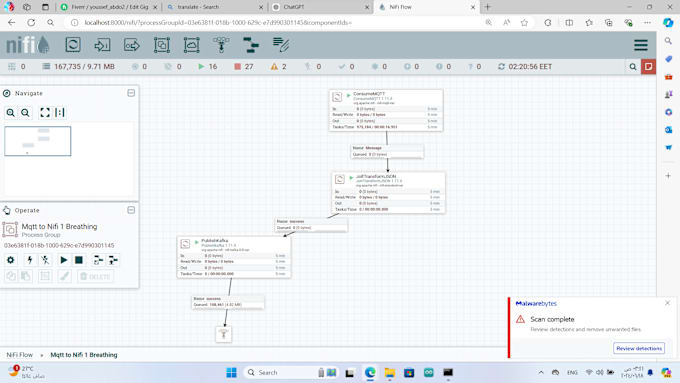680x383 pixels.
Task: Open process group Configuration gear icon
Action: pyautogui.click(x=10, y=260)
